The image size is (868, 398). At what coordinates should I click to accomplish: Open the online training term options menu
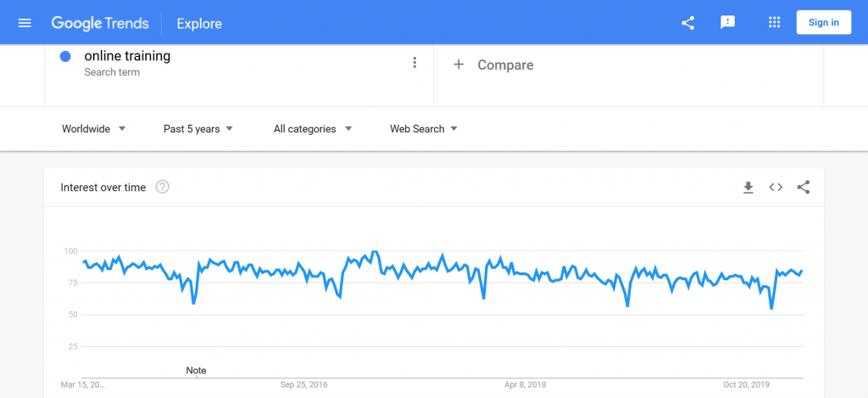414,63
